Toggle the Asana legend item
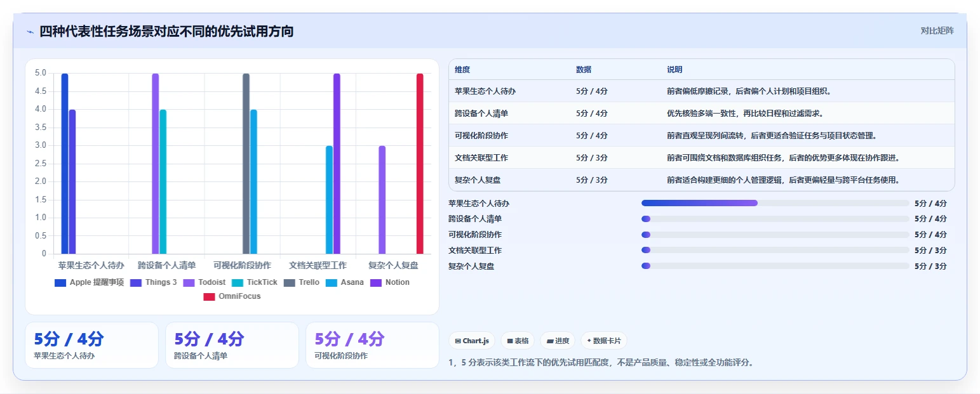Image resolution: width=980 pixels, height=394 pixels. coord(345,282)
